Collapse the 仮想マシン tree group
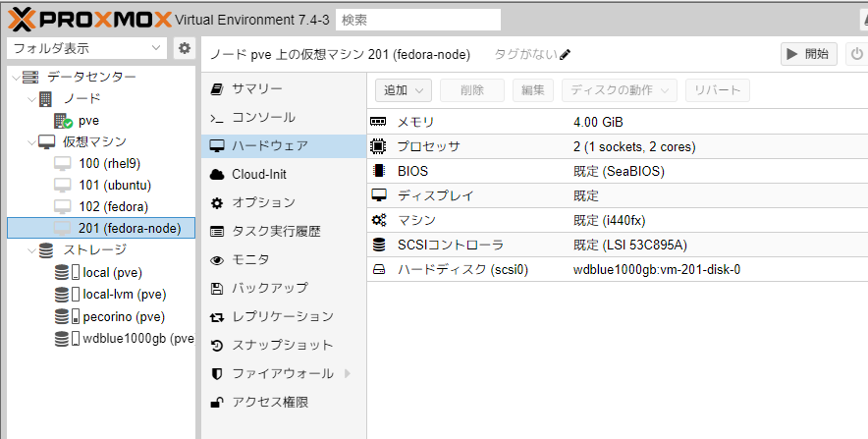868x439 pixels. click(x=32, y=142)
